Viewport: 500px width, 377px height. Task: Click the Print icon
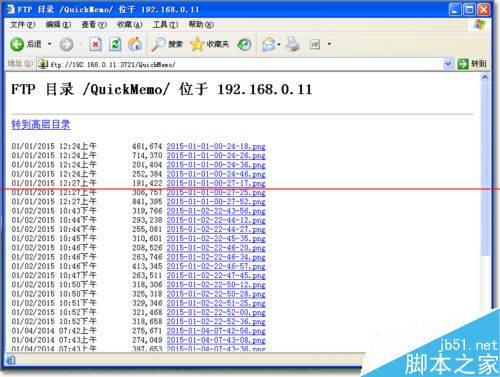point(293,44)
